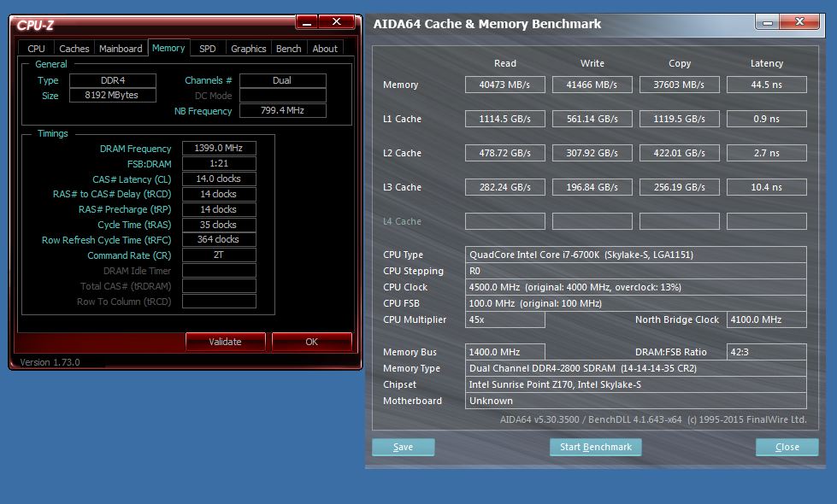Screen dimensions: 837x504
Task: Click the L3 Cache Write value 196.84 GB/s
Action: click(592, 187)
